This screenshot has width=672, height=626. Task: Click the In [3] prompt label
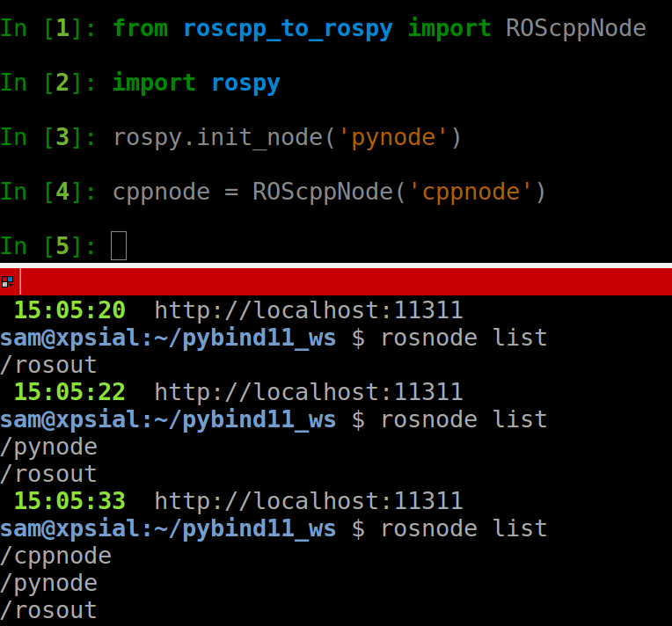[x=48, y=137]
